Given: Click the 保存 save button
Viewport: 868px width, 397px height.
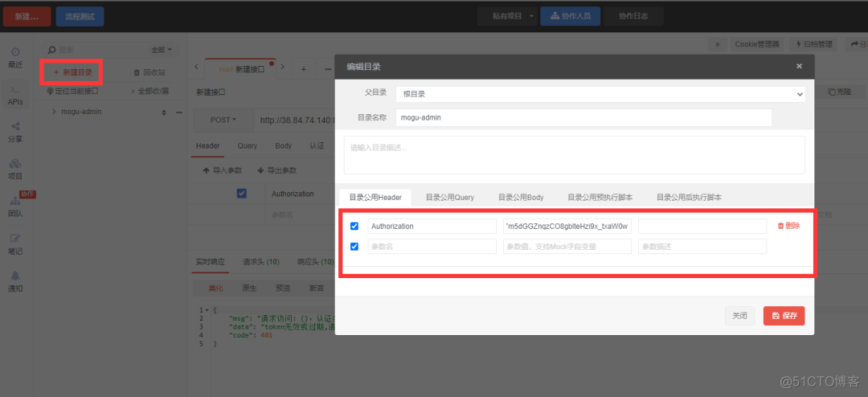Looking at the screenshot, I should pos(784,316).
